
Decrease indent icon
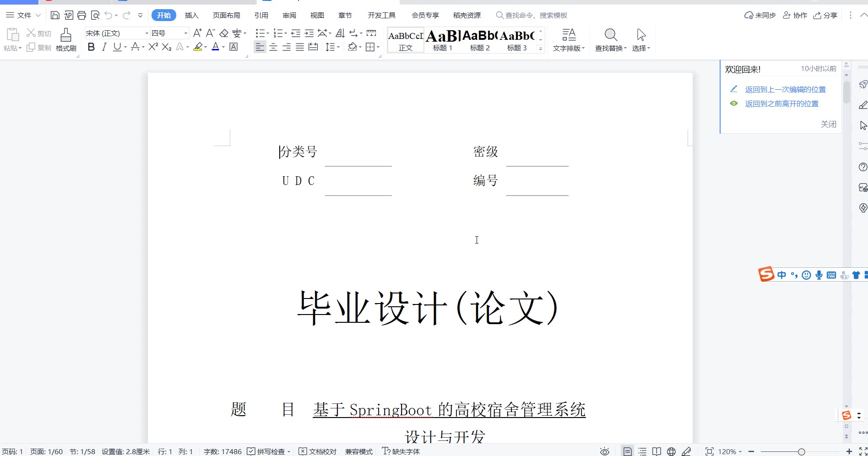pyautogui.click(x=296, y=33)
